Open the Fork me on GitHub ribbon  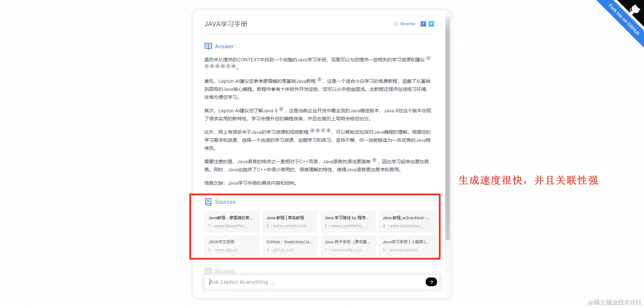click(625, 19)
